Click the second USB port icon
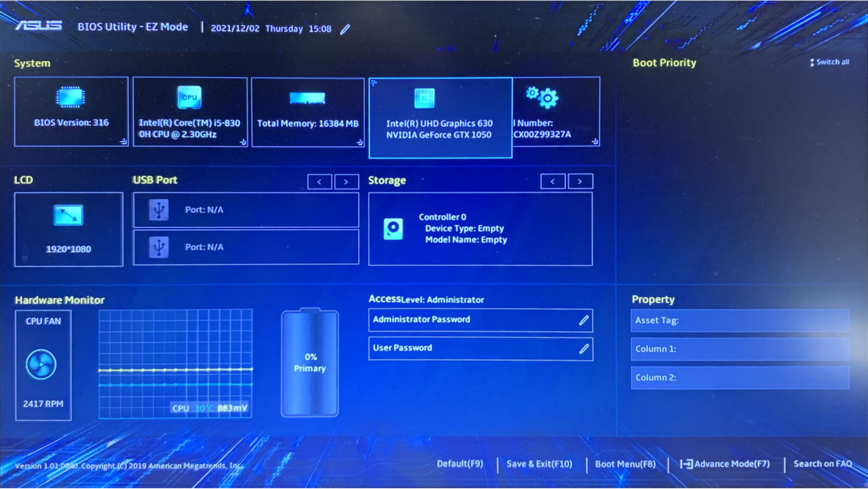This screenshot has width=868, height=489. tap(159, 247)
